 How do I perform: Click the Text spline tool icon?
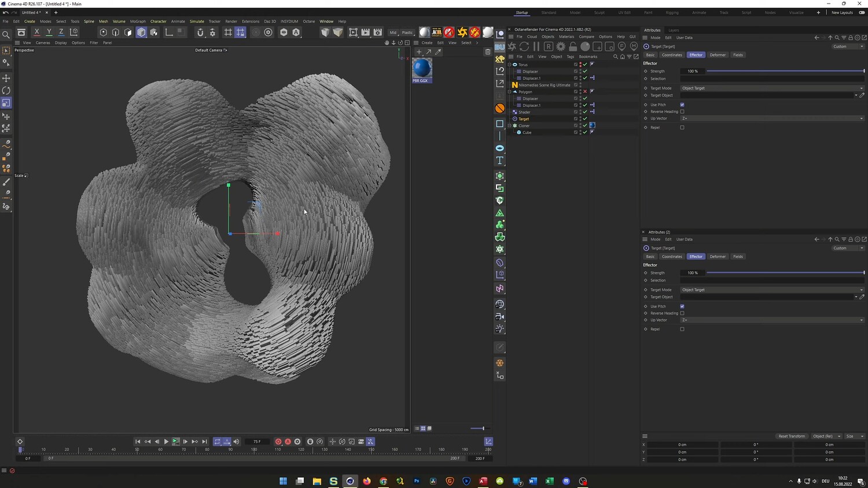500,161
